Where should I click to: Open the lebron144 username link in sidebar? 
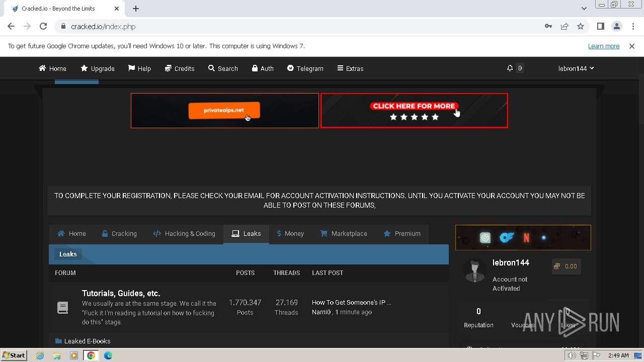pyautogui.click(x=511, y=262)
